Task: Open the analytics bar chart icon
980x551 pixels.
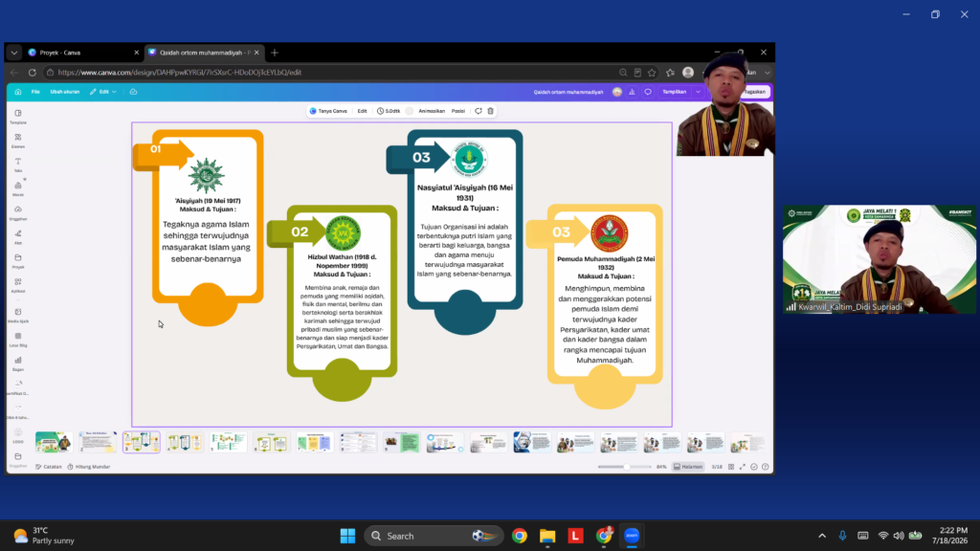Action: pyautogui.click(x=632, y=92)
